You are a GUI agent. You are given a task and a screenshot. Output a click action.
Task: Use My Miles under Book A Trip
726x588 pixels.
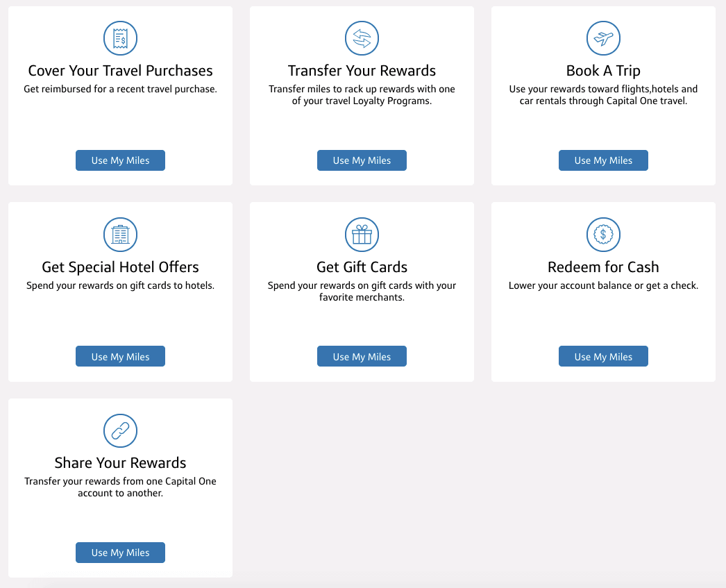coord(603,160)
